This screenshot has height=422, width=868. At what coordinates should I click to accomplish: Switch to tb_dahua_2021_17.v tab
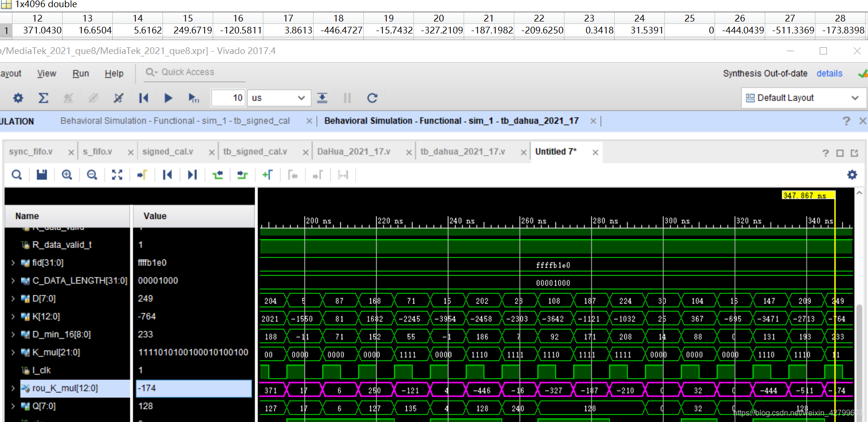[x=463, y=151]
